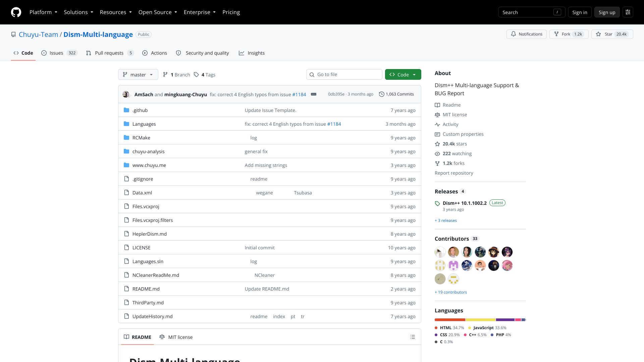Click the LICENSE file icon

pyautogui.click(x=126, y=247)
